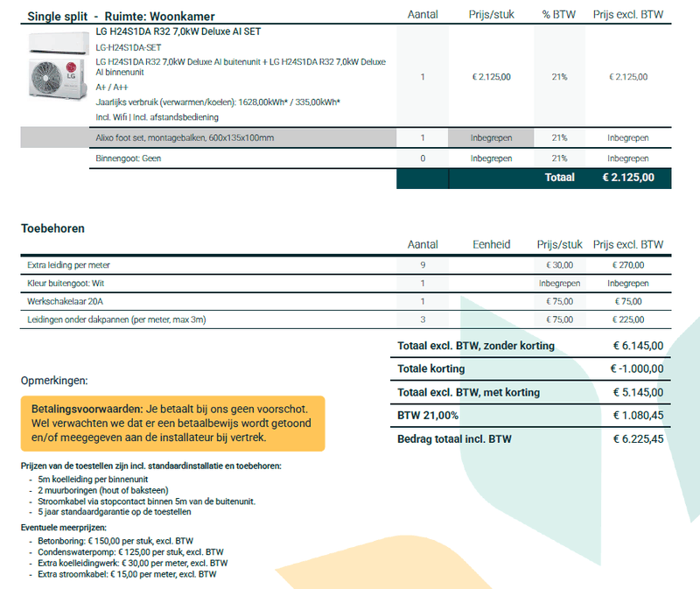Select the heading 'Single split - Ruimte: Woonkamer'
700x589 pixels.
pyautogui.click(x=121, y=17)
